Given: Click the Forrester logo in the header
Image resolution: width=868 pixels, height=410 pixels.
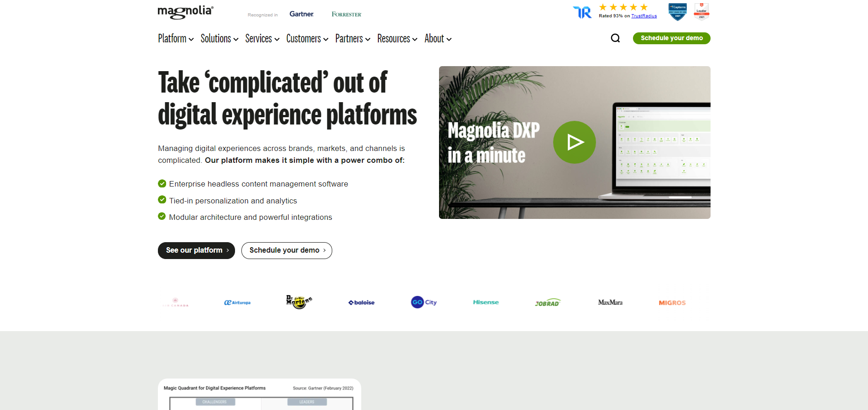Looking at the screenshot, I should (x=346, y=15).
